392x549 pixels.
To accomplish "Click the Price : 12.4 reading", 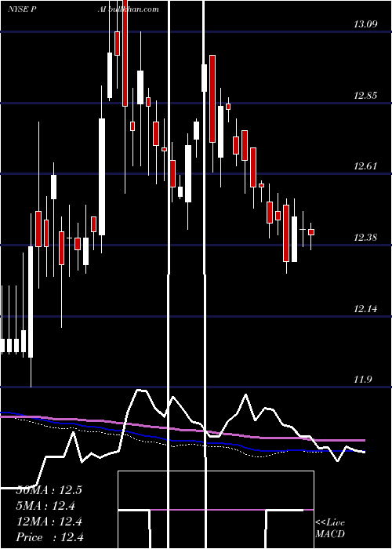I will (x=50, y=537).
